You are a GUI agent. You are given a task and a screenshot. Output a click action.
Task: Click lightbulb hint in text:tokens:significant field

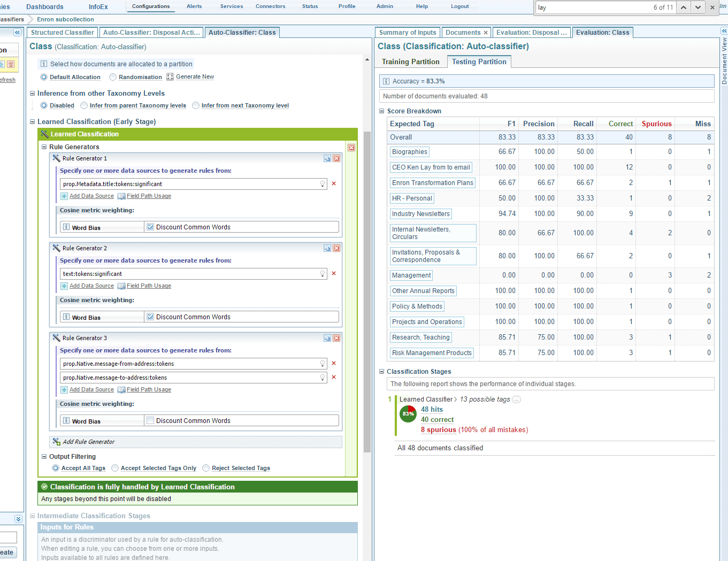323,274
